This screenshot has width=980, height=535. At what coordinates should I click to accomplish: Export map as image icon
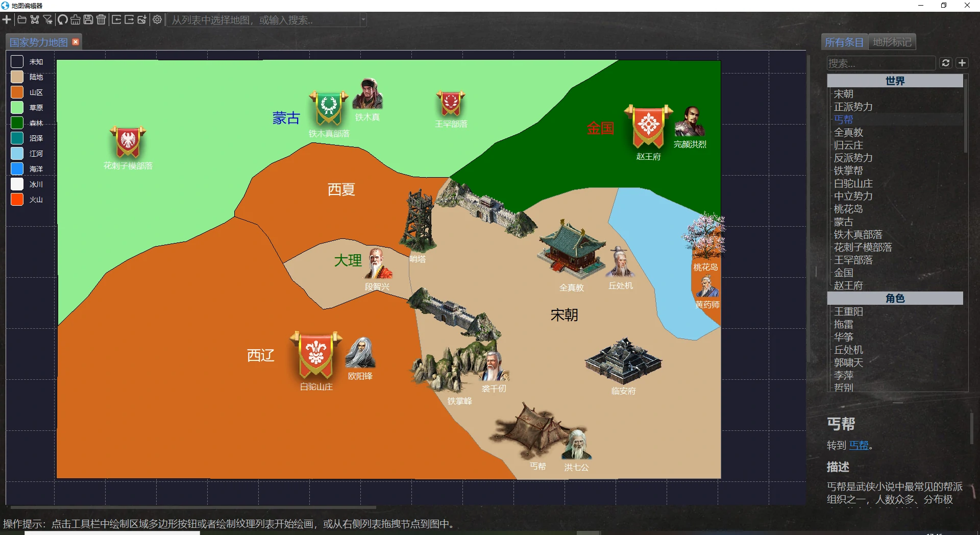pyautogui.click(x=142, y=19)
